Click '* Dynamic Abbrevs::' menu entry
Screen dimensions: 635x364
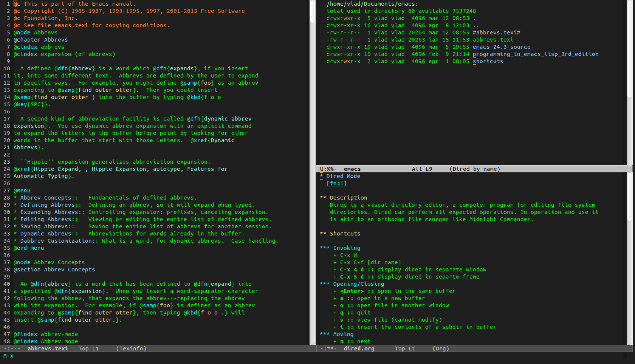46,234
